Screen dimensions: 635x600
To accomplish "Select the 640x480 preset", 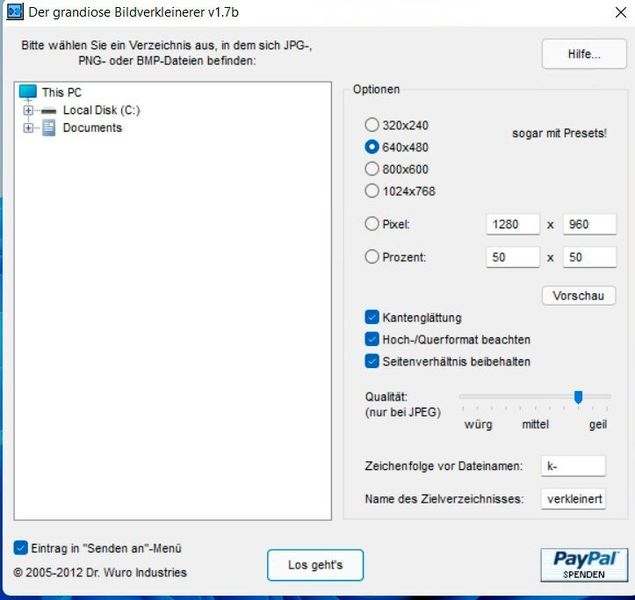I will tap(372, 147).
